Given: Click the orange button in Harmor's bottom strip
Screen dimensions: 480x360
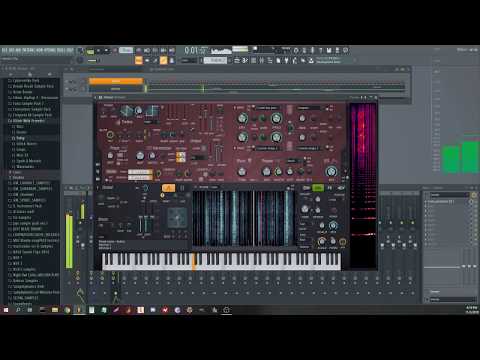Looking at the screenshot, I should pyautogui.click(x=168, y=188).
